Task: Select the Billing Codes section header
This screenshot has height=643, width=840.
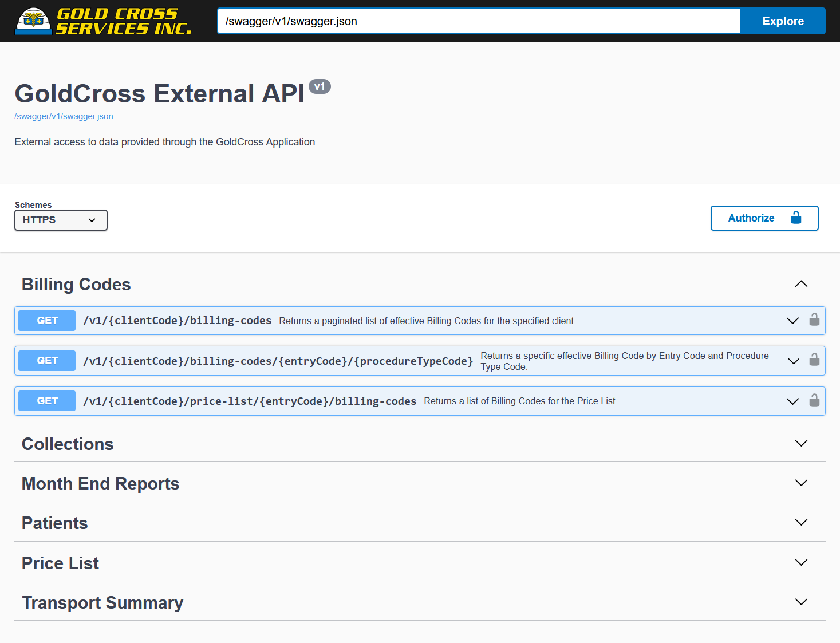Action: (76, 284)
